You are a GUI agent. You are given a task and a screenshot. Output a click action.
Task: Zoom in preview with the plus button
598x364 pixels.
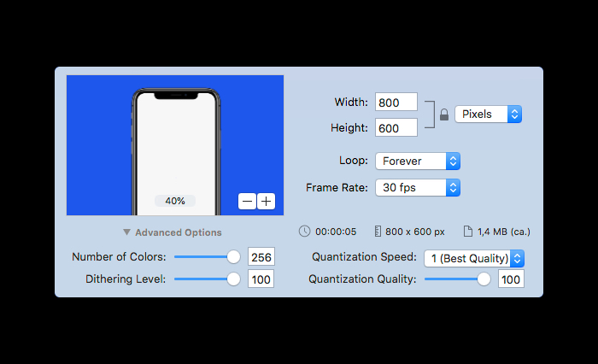click(x=267, y=201)
